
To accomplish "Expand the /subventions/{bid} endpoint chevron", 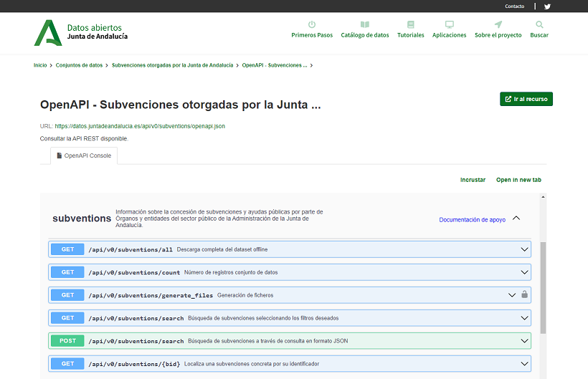I will tap(524, 364).
